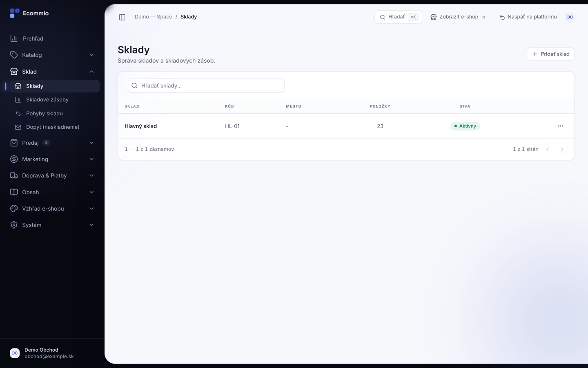Open the global Hľadať search button

tap(398, 17)
